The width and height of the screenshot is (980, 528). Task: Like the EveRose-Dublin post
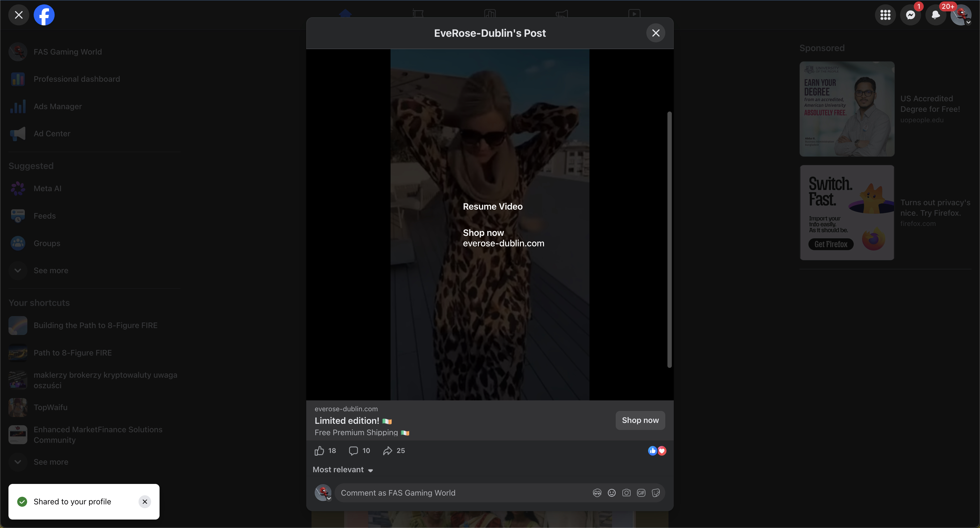319,451
